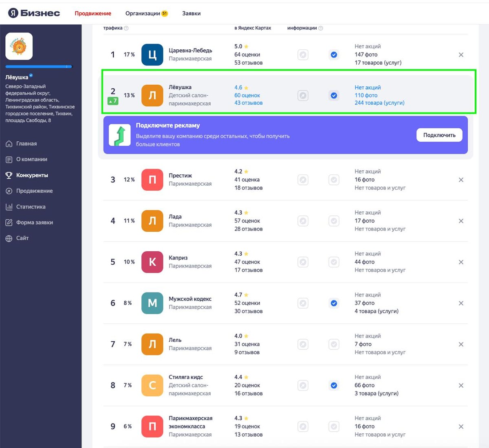Open the Статистика chart icon
Screen dimensions: 489x448
9,207
